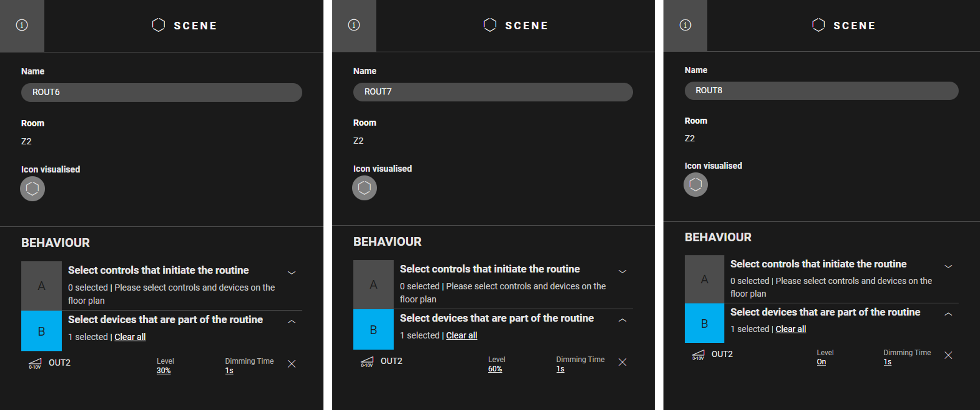
Task: Click the ROUT6 name input field
Action: (x=162, y=92)
